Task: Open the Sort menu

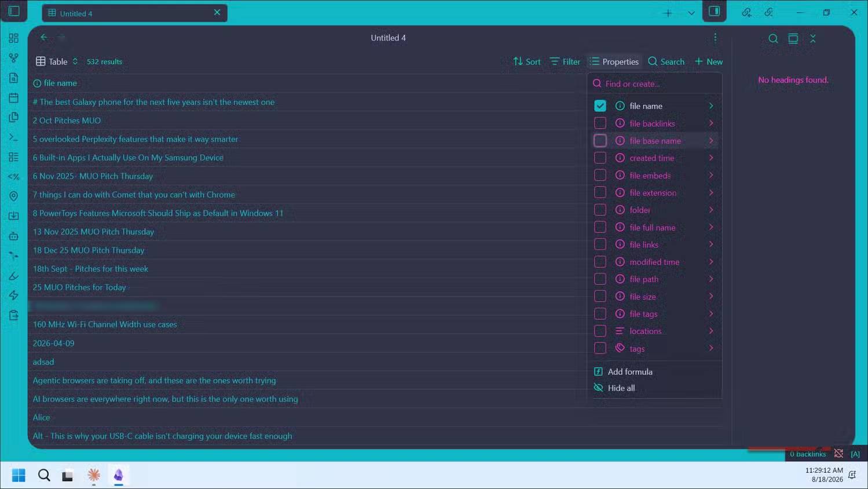Action: 527,61
